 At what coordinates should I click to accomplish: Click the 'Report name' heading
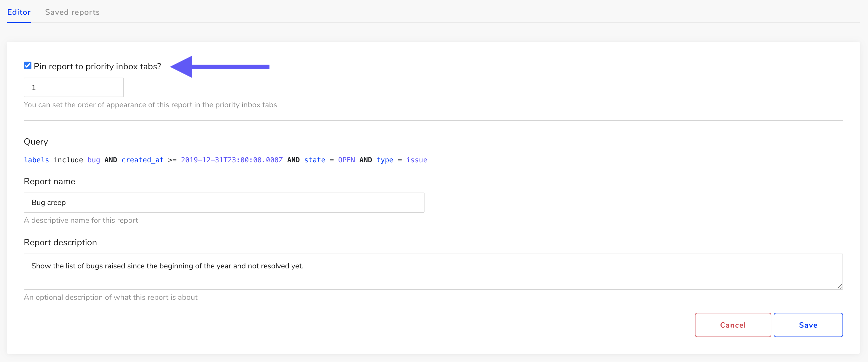pos(50,182)
